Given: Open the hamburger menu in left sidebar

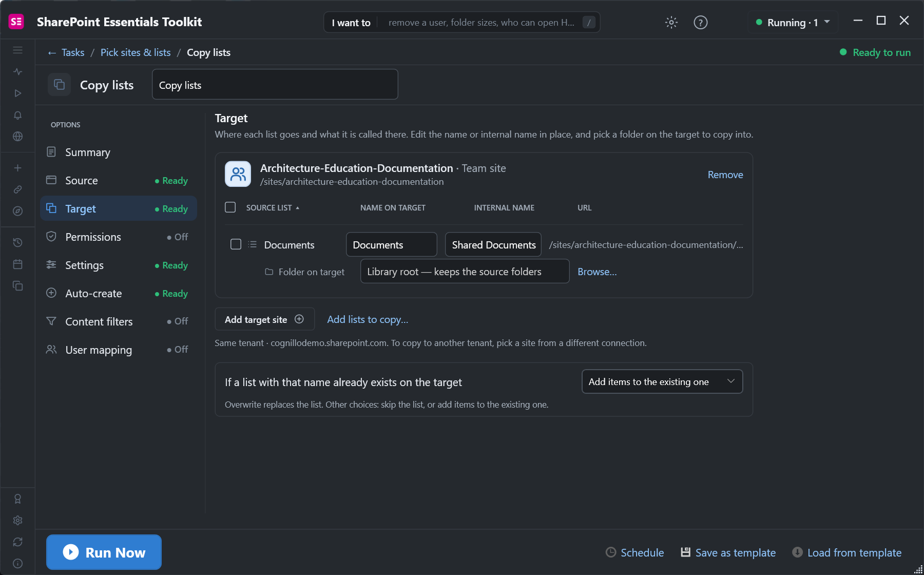Looking at the screenshot, I should coord(17,50).
